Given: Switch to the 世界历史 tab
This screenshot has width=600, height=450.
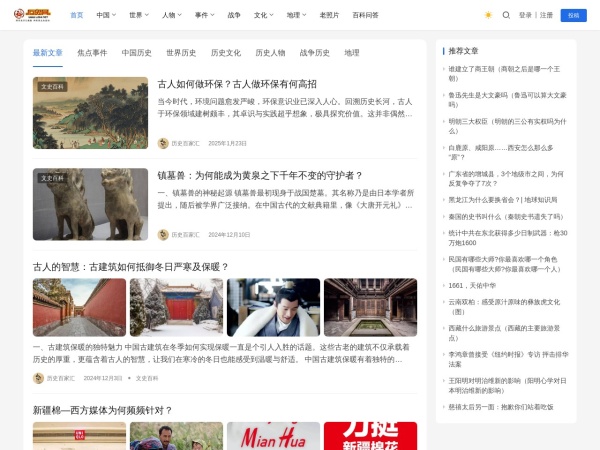Looking at the screenshot, I should click(x=181, y=53).
